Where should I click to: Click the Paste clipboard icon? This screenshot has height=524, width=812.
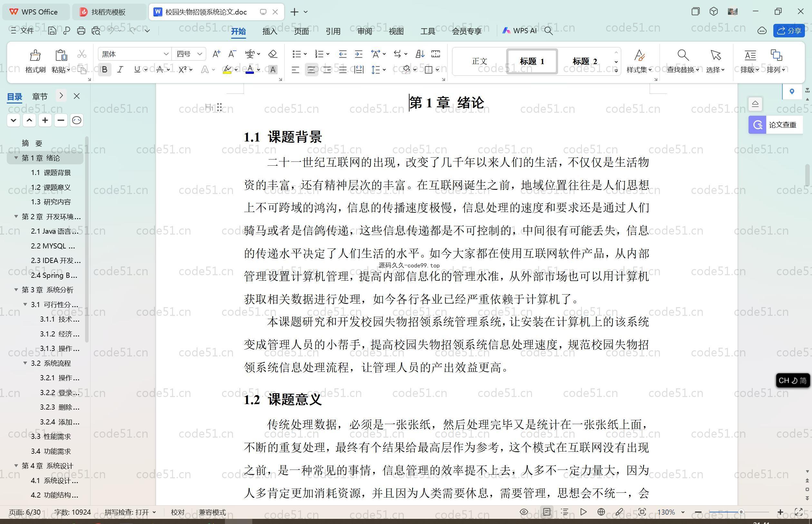point(61,55)
